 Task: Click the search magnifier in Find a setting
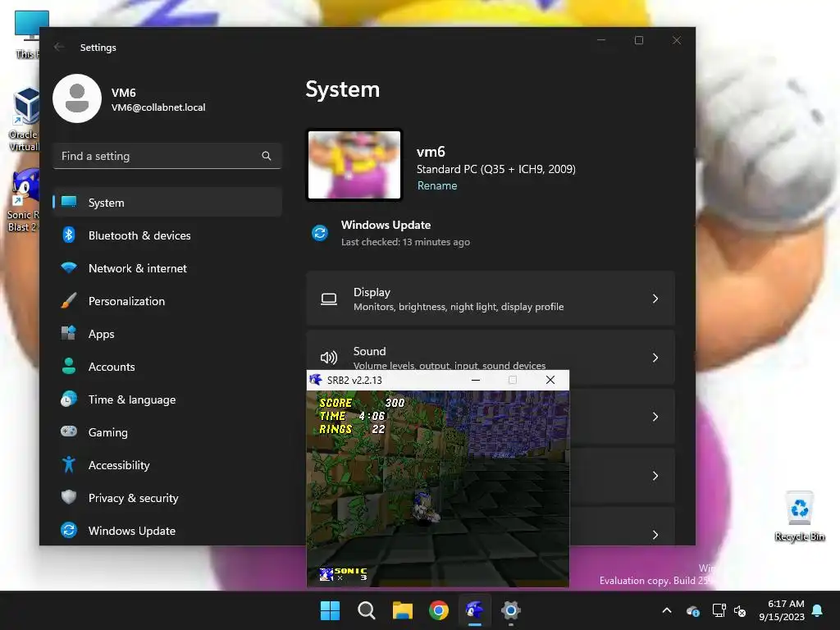coord(267,156)
